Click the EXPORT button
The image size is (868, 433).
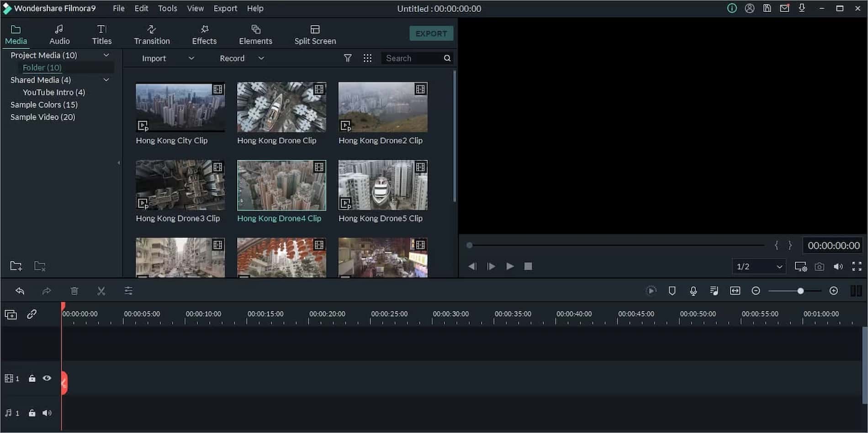coord(431,33)
